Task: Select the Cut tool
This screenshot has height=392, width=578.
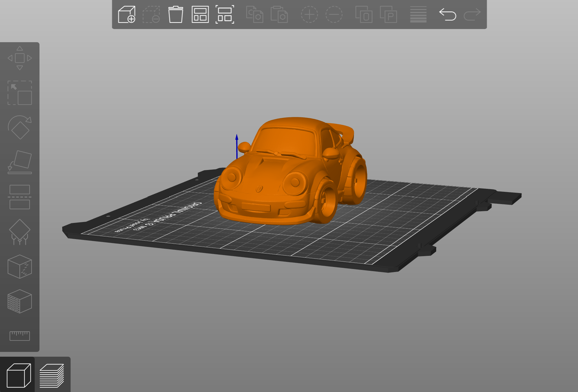Action: pyautogui.click(x=20, y=197)
